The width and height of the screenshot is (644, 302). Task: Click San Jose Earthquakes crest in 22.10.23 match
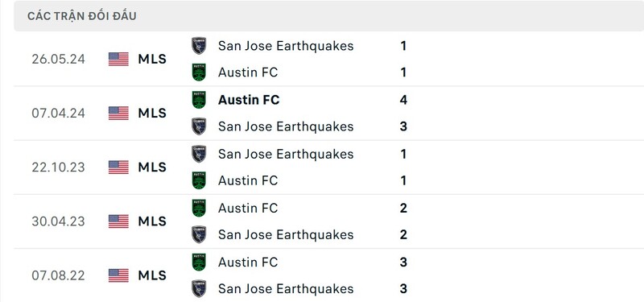[199, 154]
